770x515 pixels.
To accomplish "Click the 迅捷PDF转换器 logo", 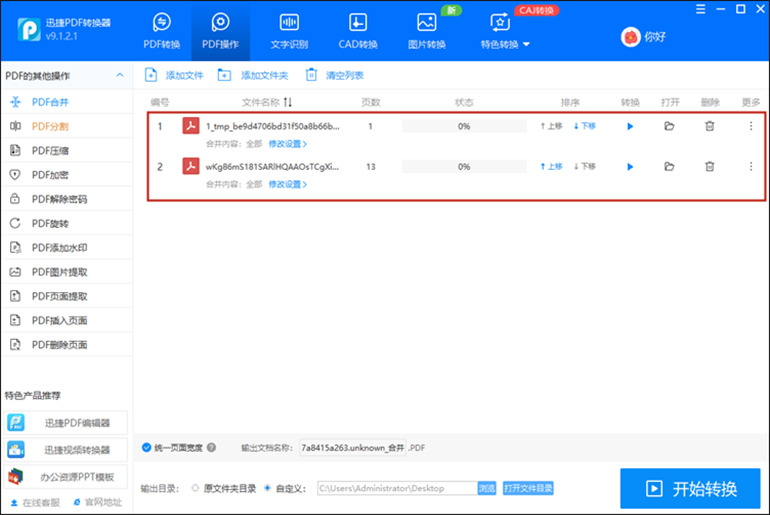I will point(28,29).
